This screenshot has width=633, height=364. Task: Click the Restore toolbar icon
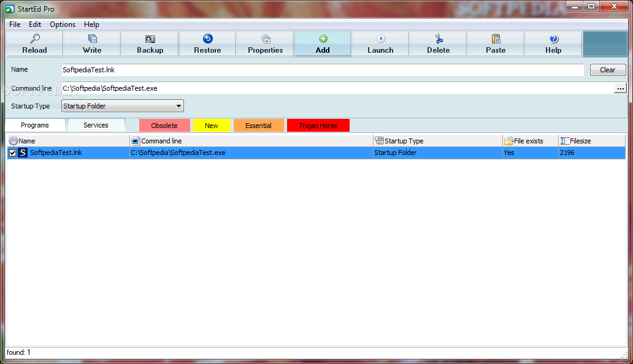pyautogui.click(x=207, y=39)
